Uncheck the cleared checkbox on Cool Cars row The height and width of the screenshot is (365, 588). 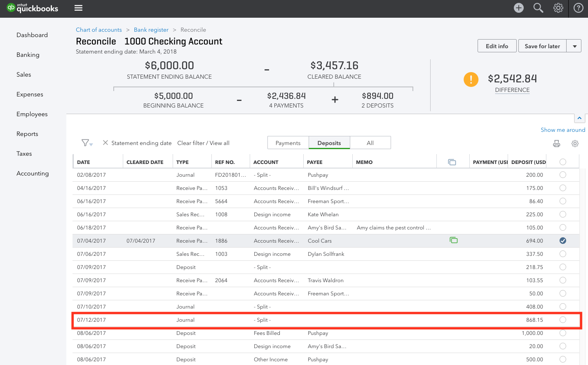click(563, 240)
